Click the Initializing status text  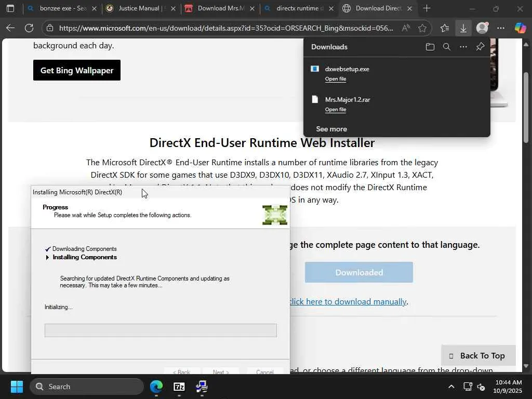(x=59, y=307)
